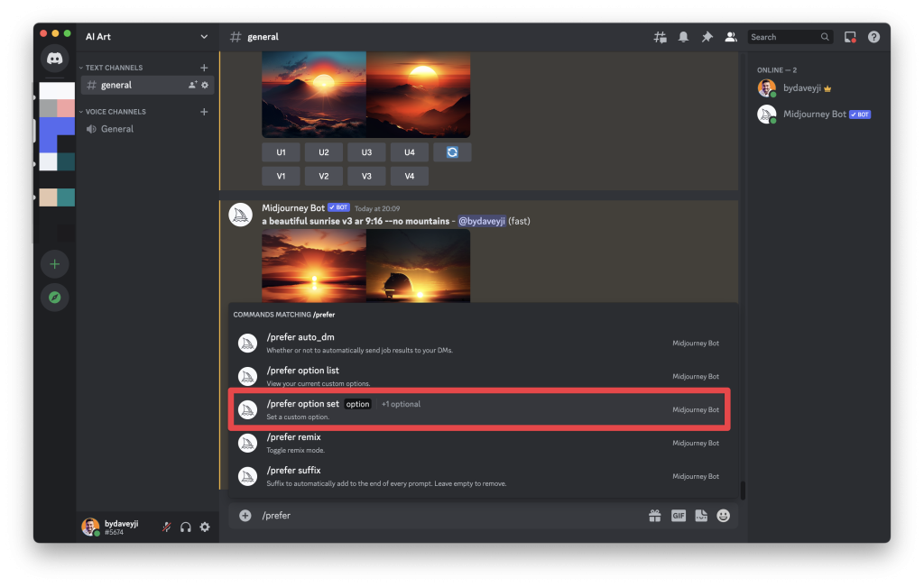Screen dimensions: 924x587
Task: Click the command list scrollbar
Action: [x=743, y=491]
